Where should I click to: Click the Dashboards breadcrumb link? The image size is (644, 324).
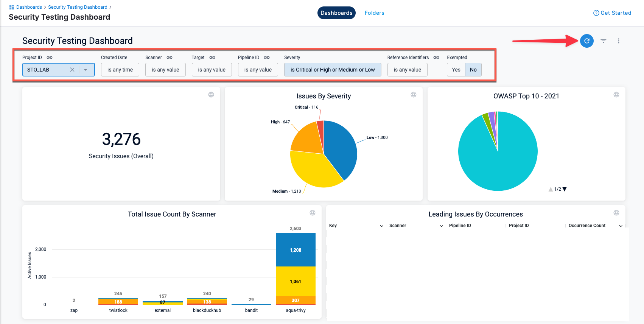29,7
